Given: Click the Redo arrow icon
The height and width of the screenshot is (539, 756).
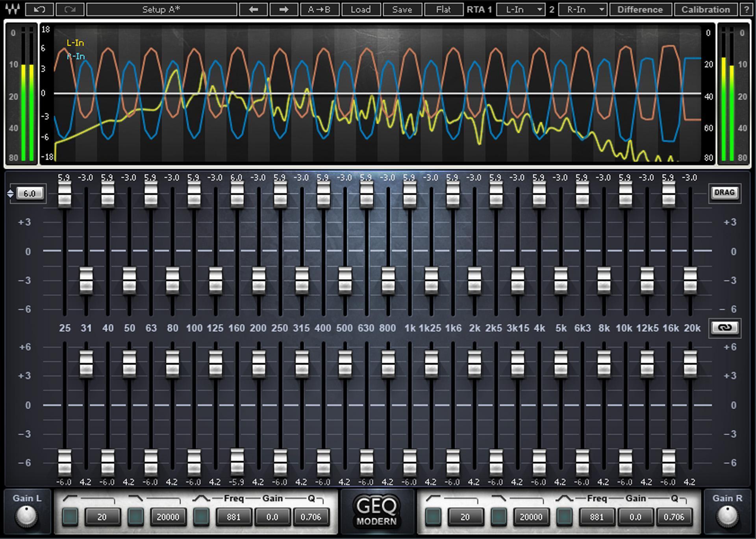Looking at the screenshot, I should click(70, 9).
